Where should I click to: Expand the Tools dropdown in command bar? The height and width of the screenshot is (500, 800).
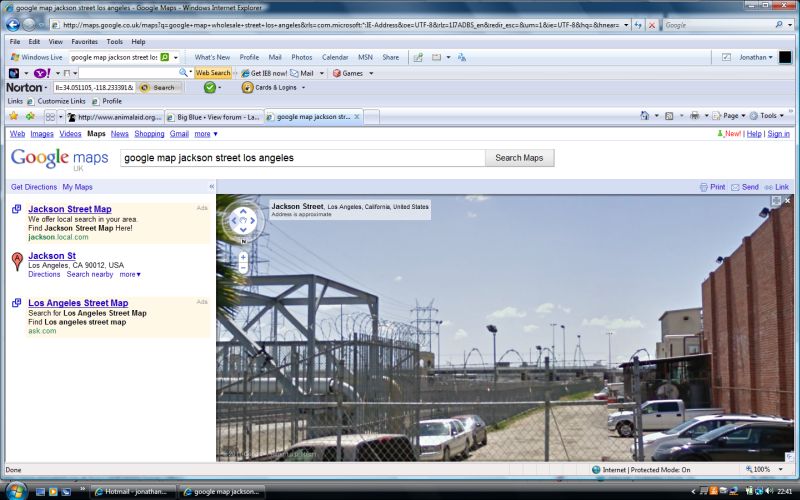pyautogui.click(x=768, y=116)
